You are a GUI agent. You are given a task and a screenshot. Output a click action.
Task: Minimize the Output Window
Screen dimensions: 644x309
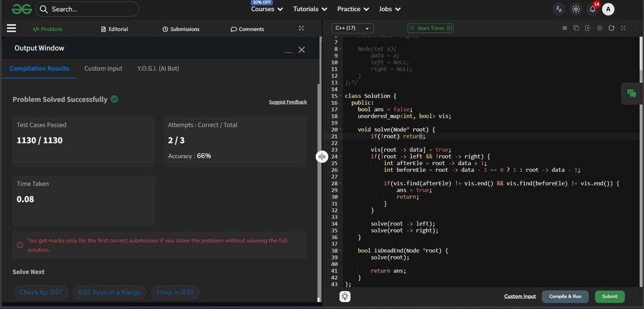pos(289,52)
